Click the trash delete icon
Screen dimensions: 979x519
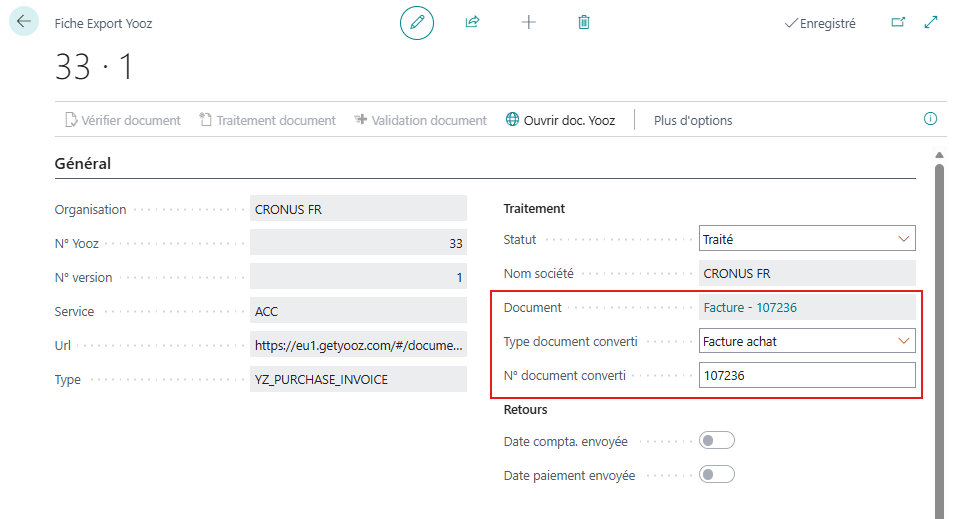point(584,22)
